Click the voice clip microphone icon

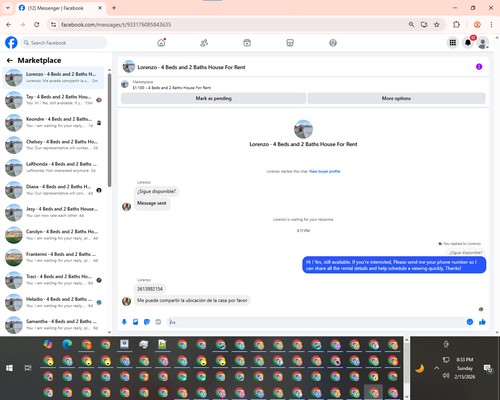tap(124, 322)
